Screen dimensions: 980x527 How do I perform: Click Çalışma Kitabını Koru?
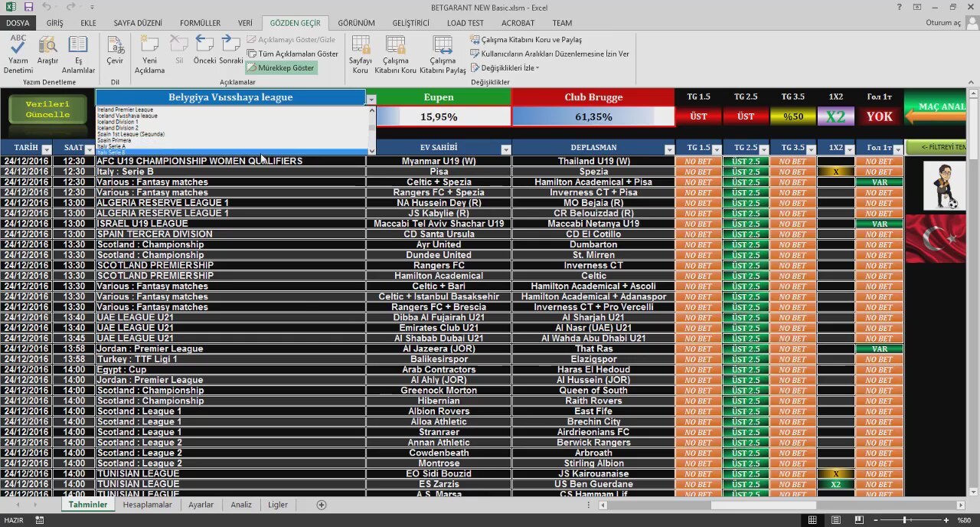coord(395,54)
